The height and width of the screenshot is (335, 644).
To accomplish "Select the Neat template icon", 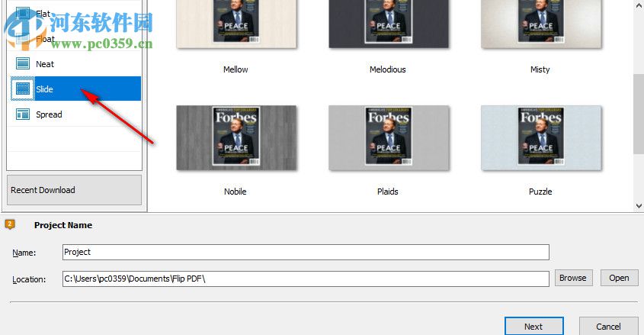I will (x=23, y=63).
